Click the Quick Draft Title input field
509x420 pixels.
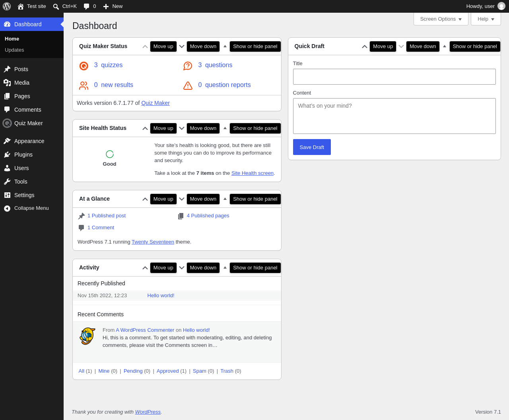click(394, 77)
